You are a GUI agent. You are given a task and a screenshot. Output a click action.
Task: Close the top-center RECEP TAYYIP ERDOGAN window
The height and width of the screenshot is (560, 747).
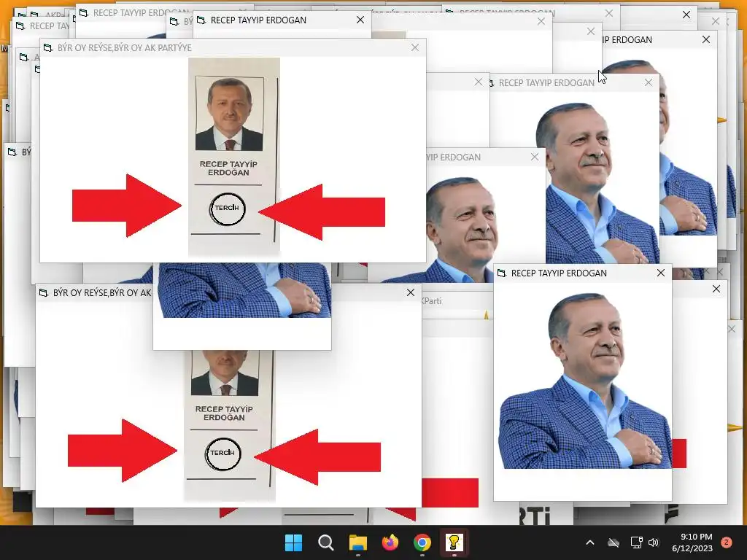(x=360, y=20)
